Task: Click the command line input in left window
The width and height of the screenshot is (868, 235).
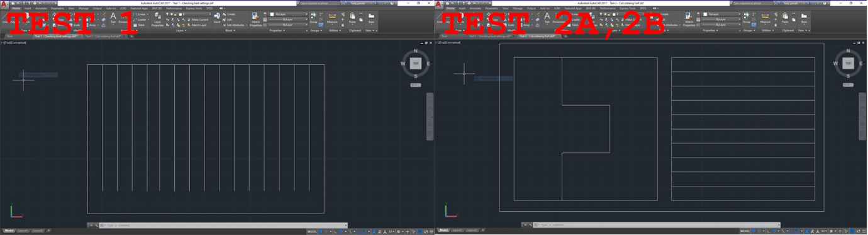Action: point(223,225)
